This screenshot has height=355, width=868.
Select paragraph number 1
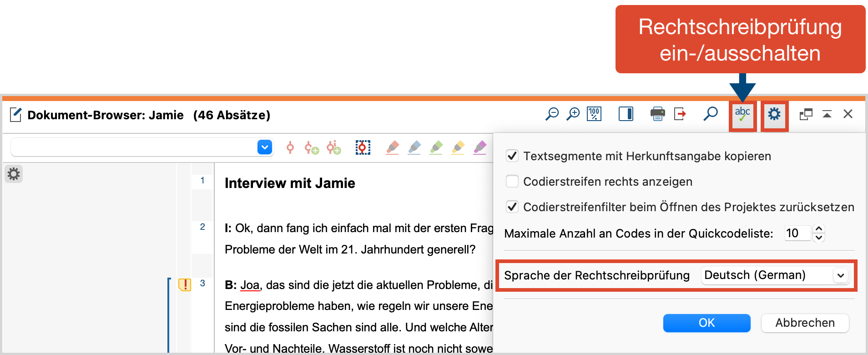[202, 181]
